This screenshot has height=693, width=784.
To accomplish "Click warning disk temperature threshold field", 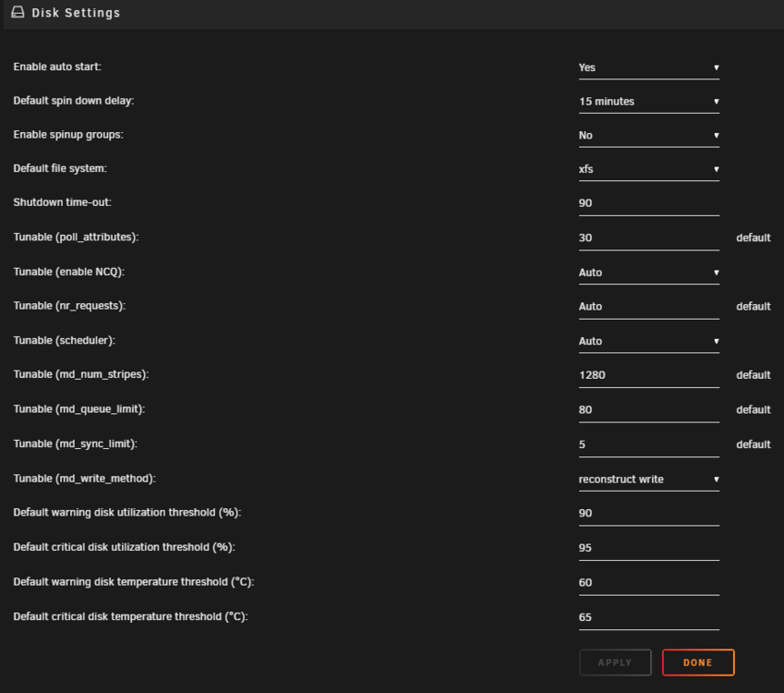I will tap(649, 583).
